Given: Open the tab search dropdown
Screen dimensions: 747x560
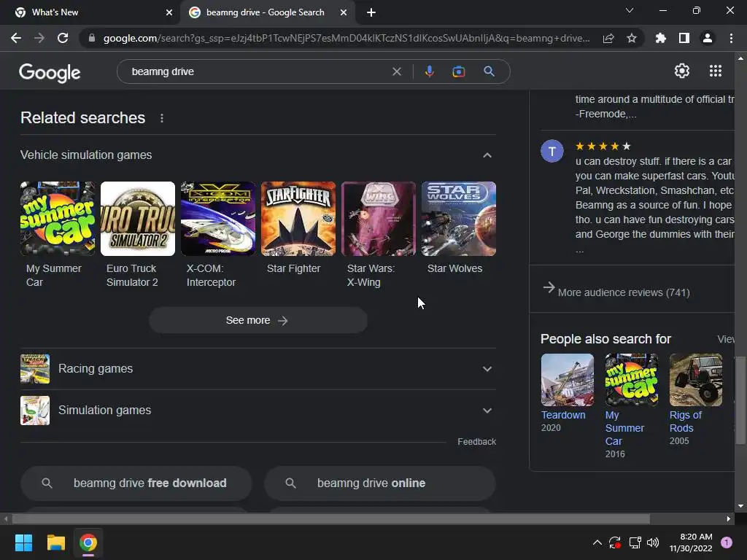Looking at the screenshot, I should point(630,10).
